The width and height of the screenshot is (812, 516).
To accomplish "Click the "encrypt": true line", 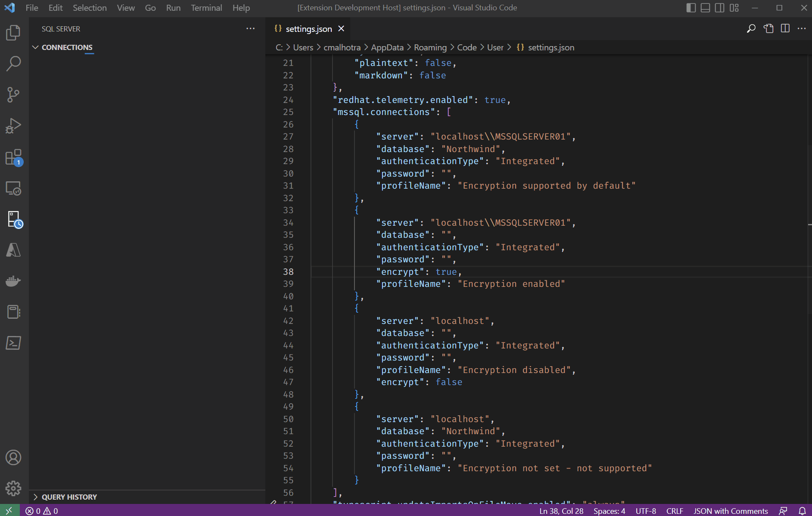I will pyautogui.click(x=419, y=272).
